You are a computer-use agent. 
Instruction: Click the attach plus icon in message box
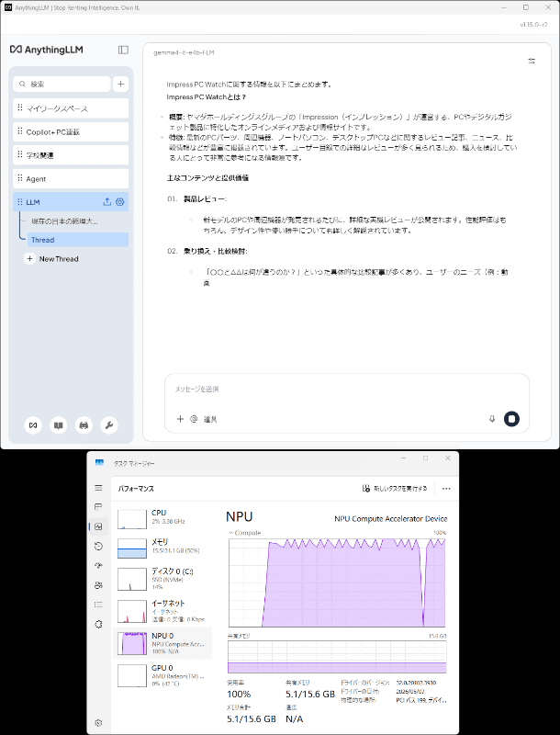180,419
